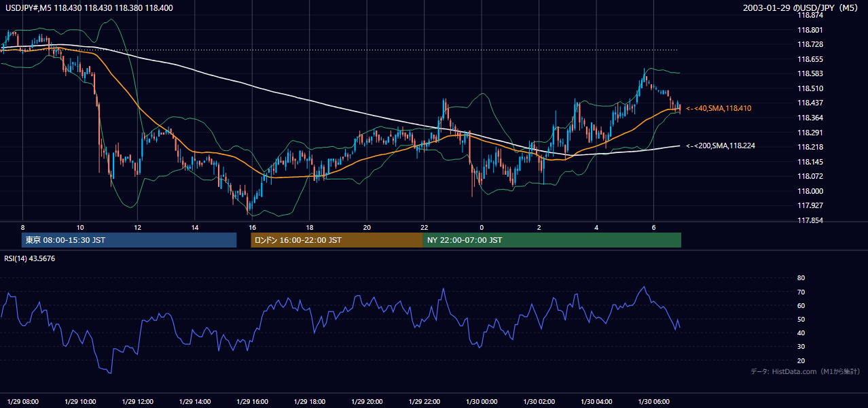The width and height of the screenshot is (868, 408).
Task: Click the 1/29 14:00 date label
Action: (195, 401)
